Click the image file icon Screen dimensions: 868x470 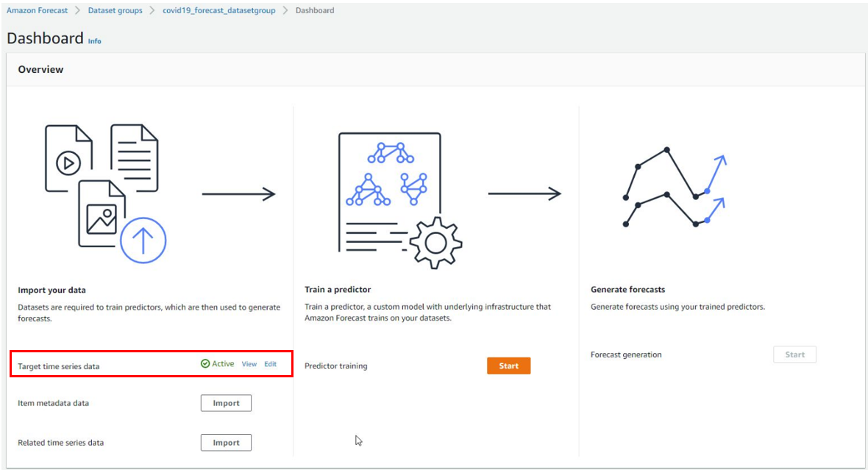tap(102, 214)
